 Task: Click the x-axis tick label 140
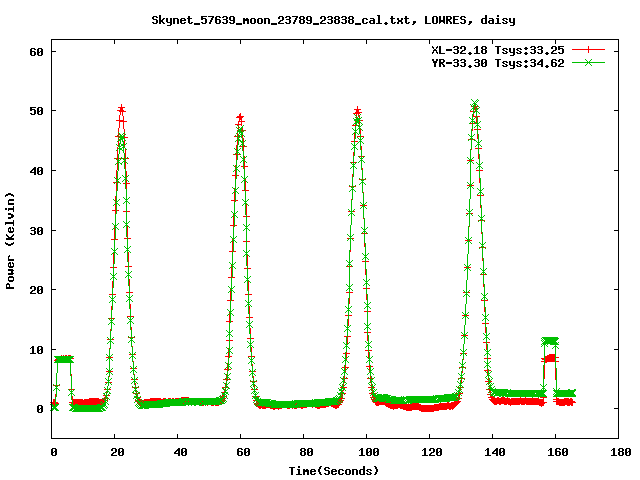[x=495, y=452]
